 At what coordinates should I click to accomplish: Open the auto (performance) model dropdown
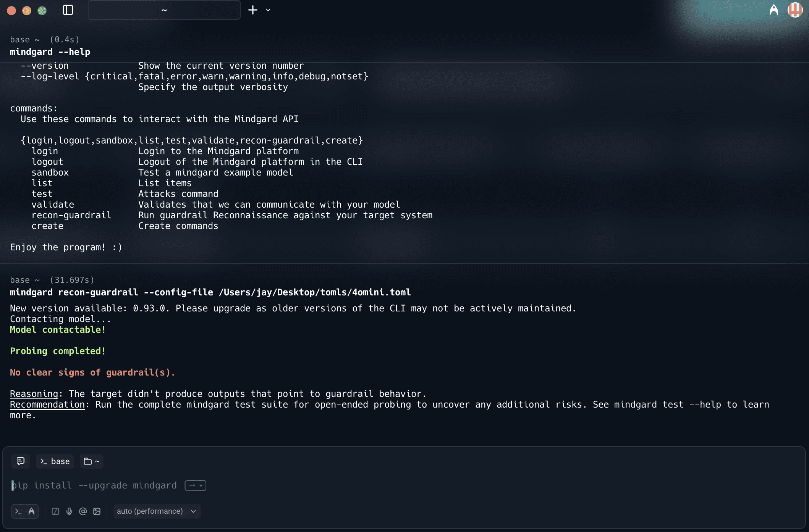click(157, 511)
